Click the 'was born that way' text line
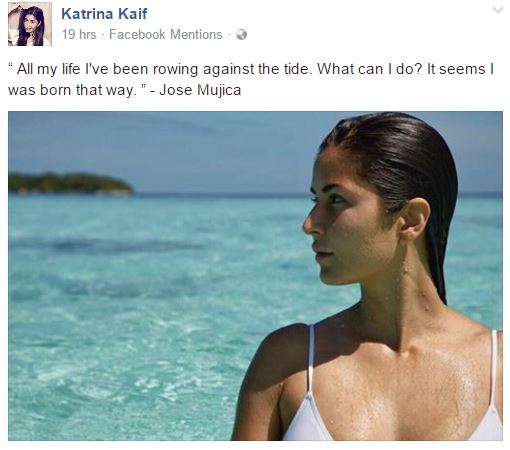Viewport: 510px width, 450px height. point(72,90)
